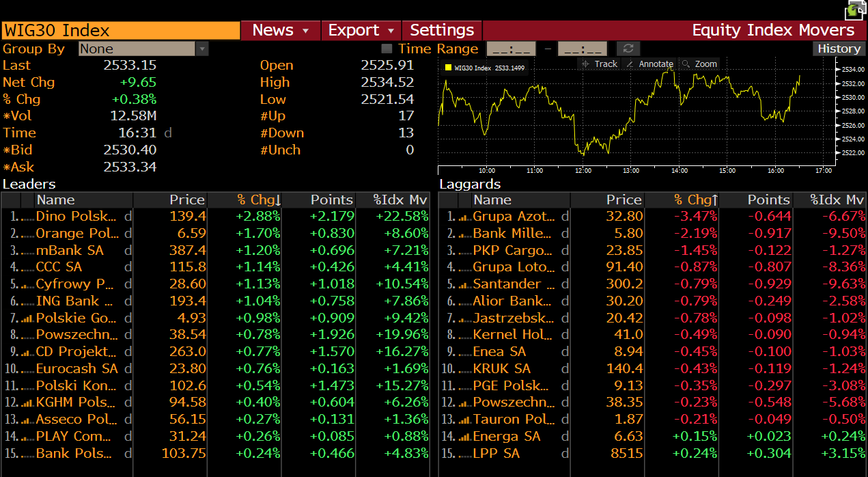Click the green export icon in top-right corner
The image size is (868, 477).
(856, 10)
